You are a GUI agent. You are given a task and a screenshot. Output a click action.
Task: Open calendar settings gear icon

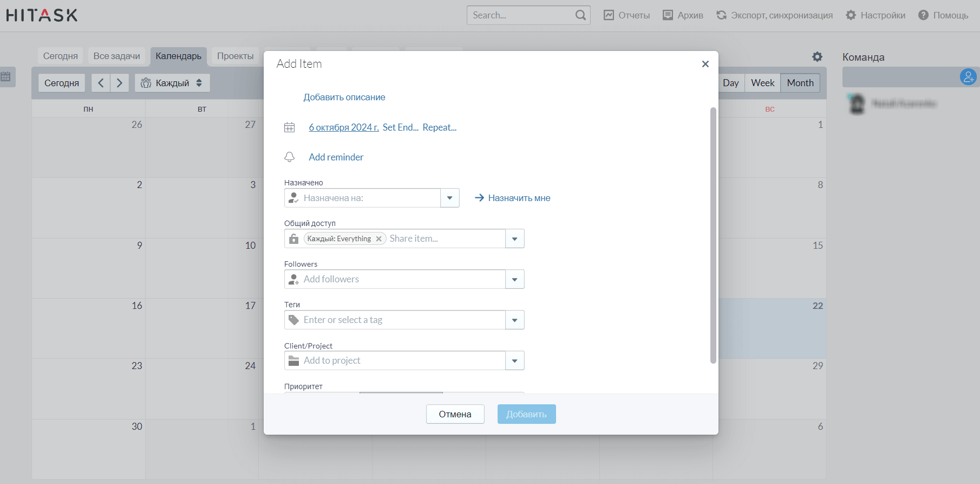click(x=817, y=56)
